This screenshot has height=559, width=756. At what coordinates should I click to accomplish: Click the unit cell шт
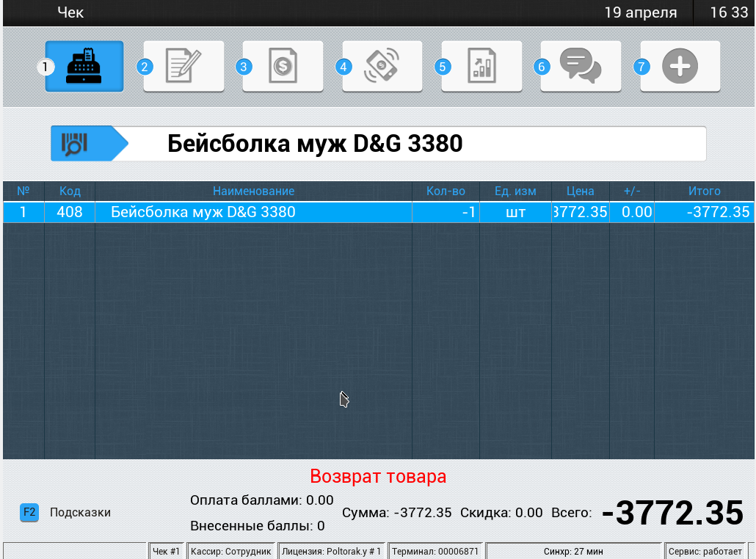pyautogui.click(x=515, y=212)
